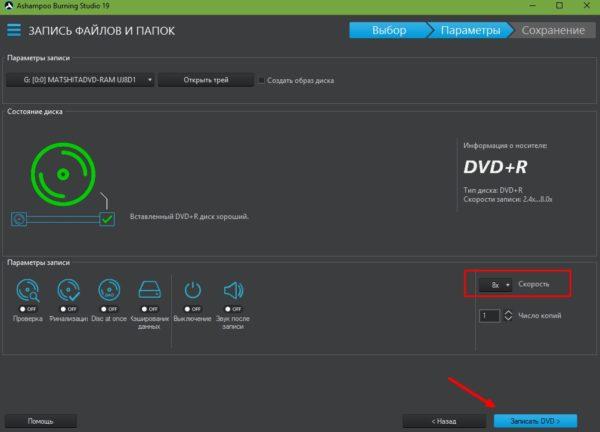Screen dimensions: 600x432
Task: Click the green disc status icon
Action: pos(63,174)
